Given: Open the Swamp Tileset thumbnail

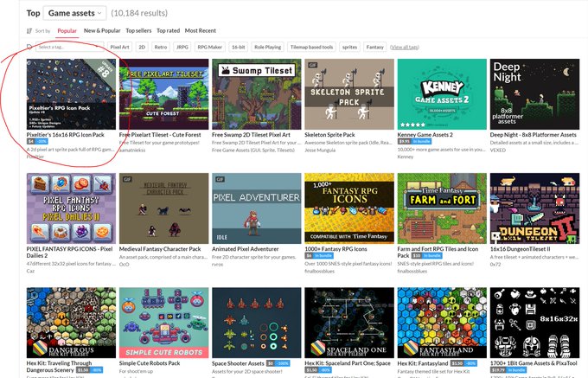Looking at the screenshot, I should point(257,94).
